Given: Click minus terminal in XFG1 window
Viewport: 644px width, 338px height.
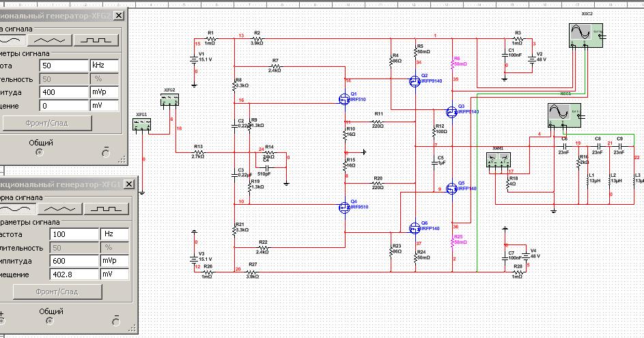Looking at the screenshot, I should pyautogui.click(x=116, y=322).
